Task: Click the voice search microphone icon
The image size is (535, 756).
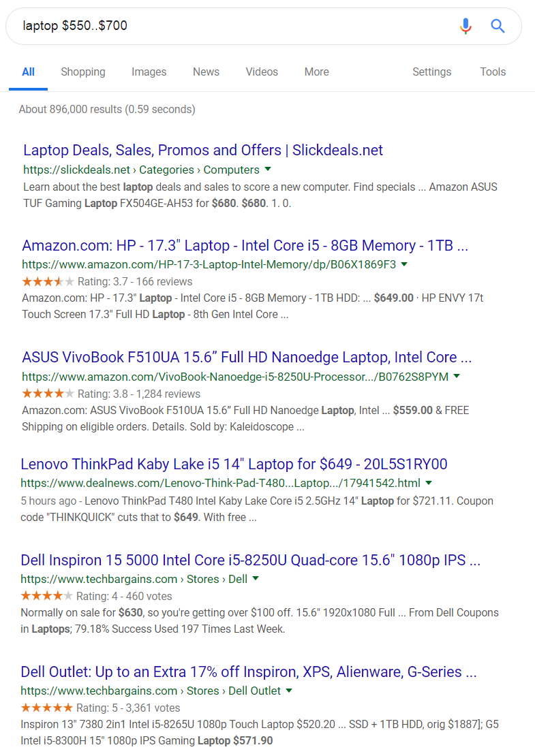Action: (465, 26)
